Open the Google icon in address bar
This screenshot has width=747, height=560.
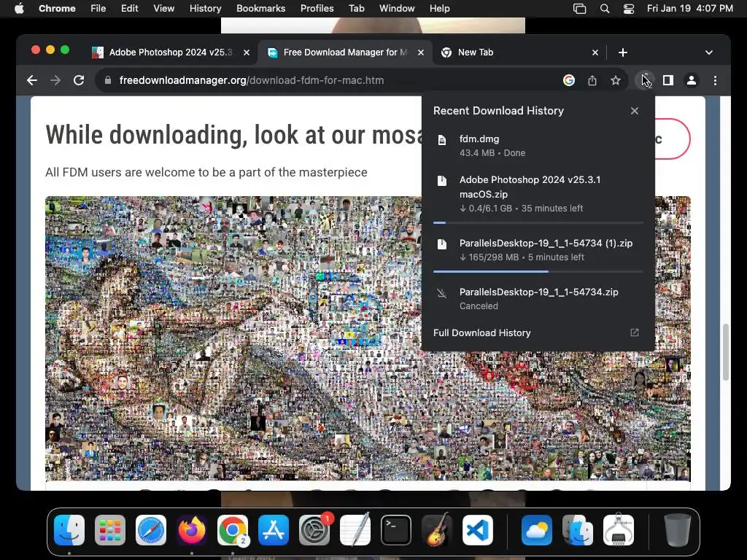tap(569, 80)
